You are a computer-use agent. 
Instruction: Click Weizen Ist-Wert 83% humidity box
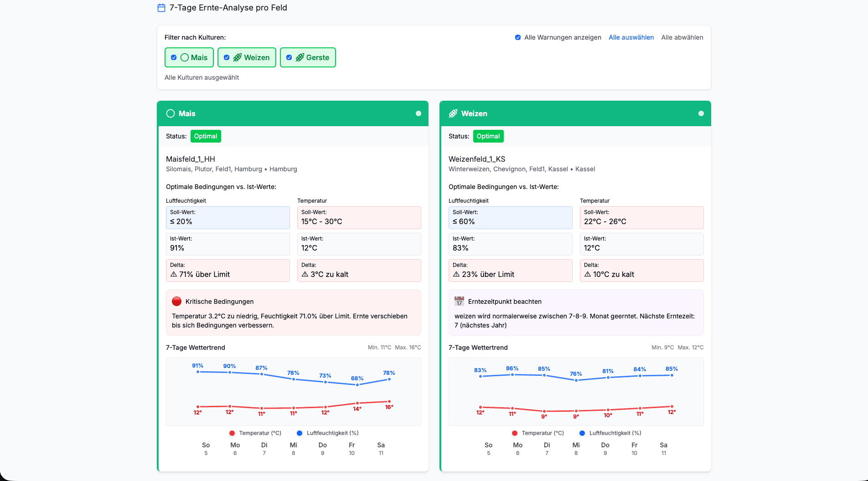coord(511,244)
